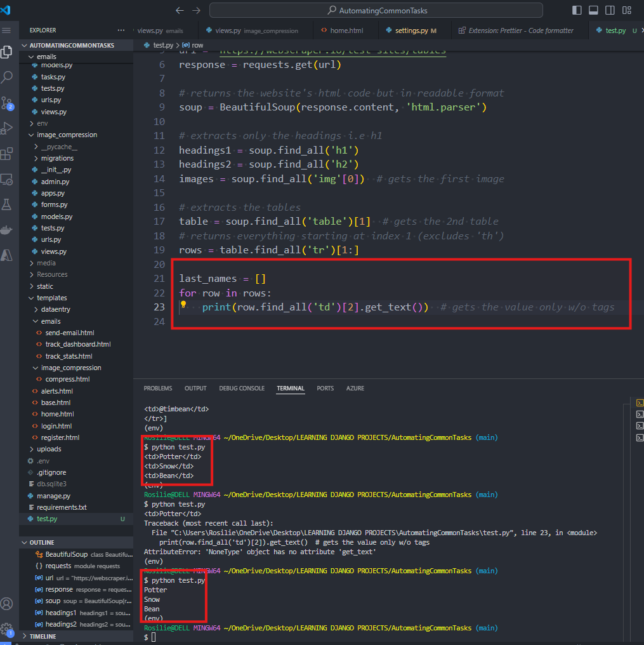Open the Azure view in activity bar
644x645 pixels.
6,255
